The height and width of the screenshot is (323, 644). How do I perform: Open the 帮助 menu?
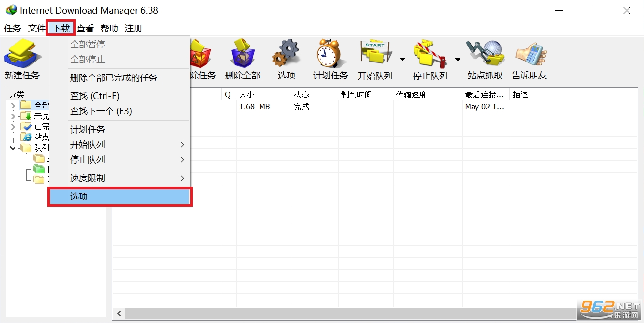tap(109, 29)
